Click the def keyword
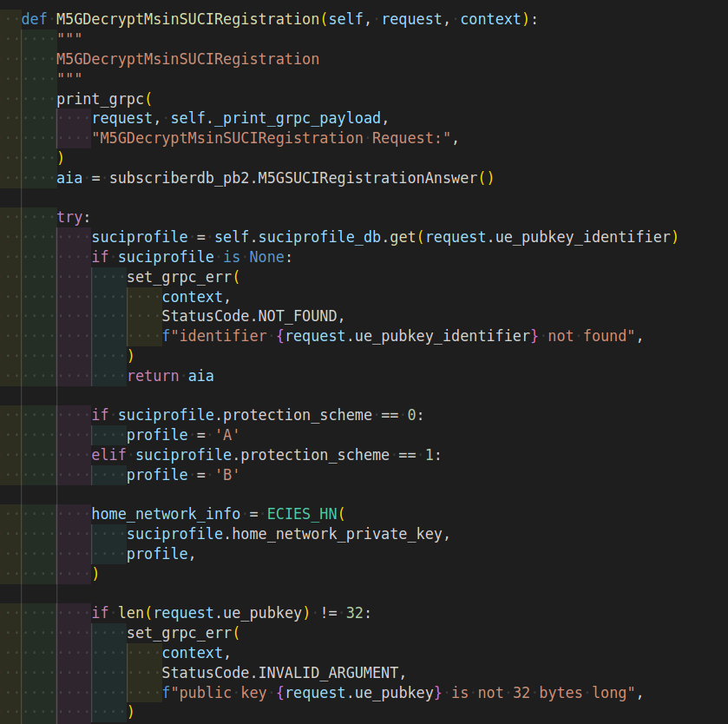 coord(34,19)
